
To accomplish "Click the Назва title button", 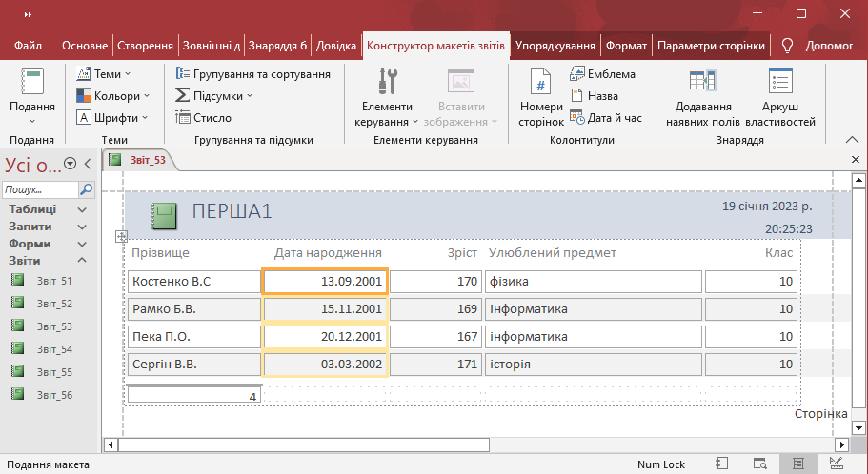I will click(594, 96).
